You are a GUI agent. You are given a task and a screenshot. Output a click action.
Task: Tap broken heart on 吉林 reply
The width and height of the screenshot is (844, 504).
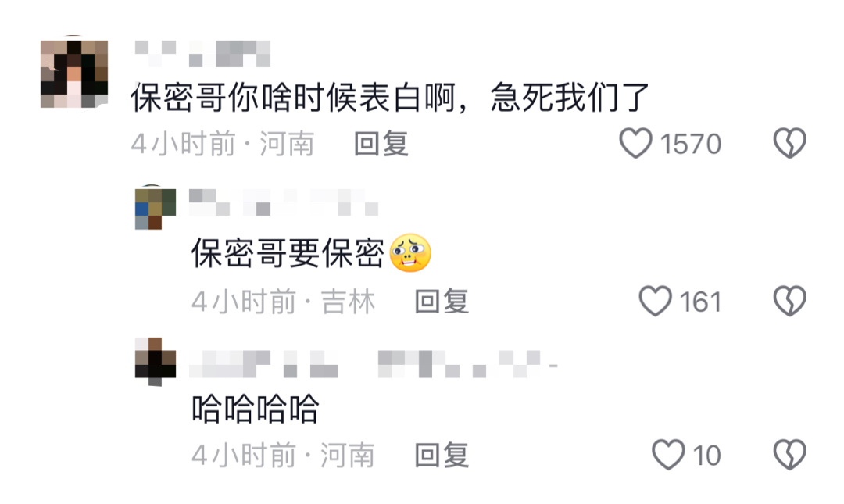coord(789,301)
